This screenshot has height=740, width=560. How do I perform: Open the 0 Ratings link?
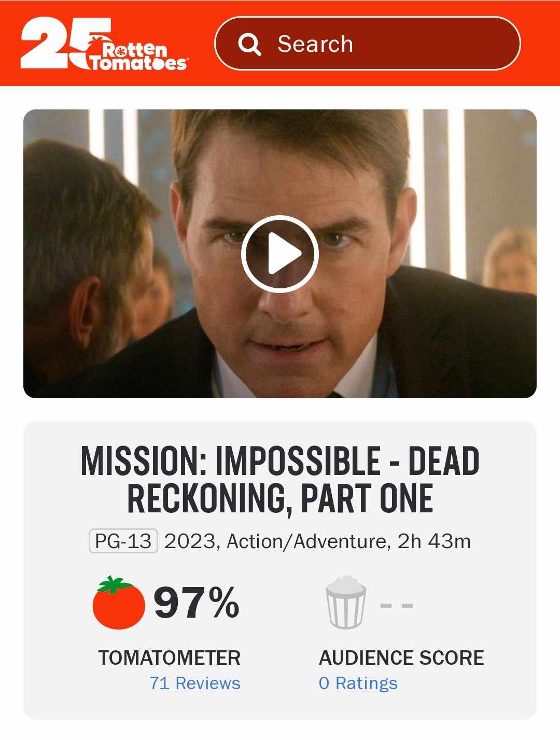[358, 683]
